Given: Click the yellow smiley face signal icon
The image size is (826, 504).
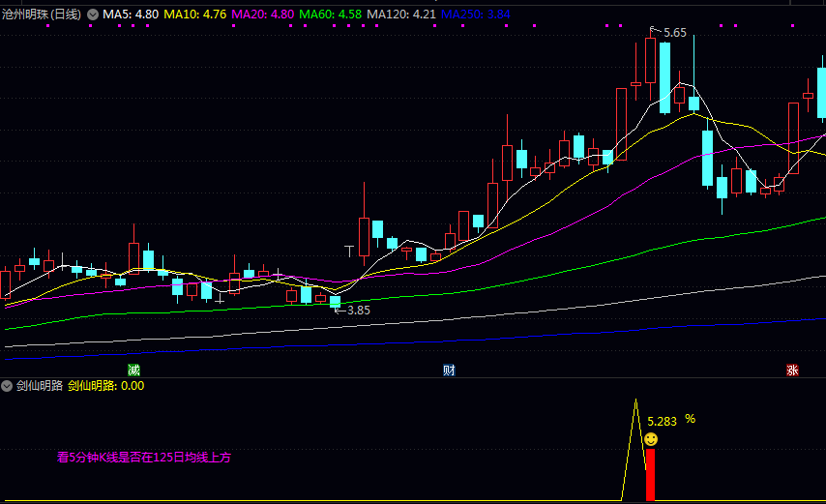Looking at the screenshot, I should click(x=651, y=440).
